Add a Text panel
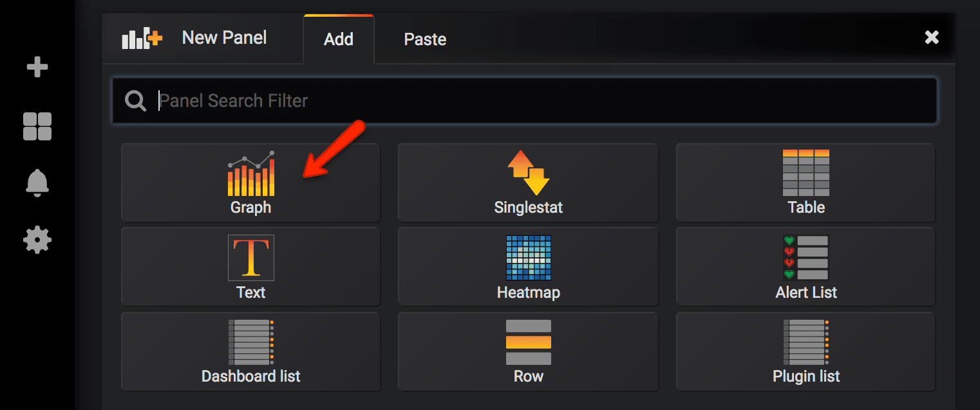 coord(250,266)
